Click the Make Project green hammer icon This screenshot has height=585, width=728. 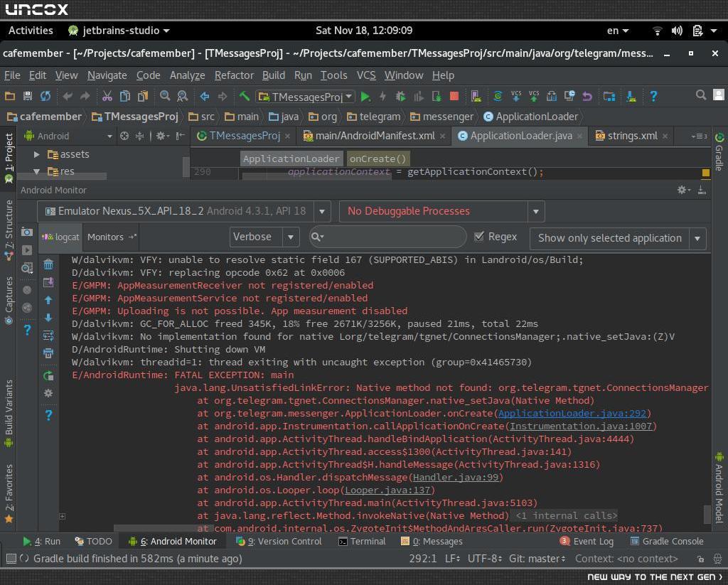click(x=245, y=96)
